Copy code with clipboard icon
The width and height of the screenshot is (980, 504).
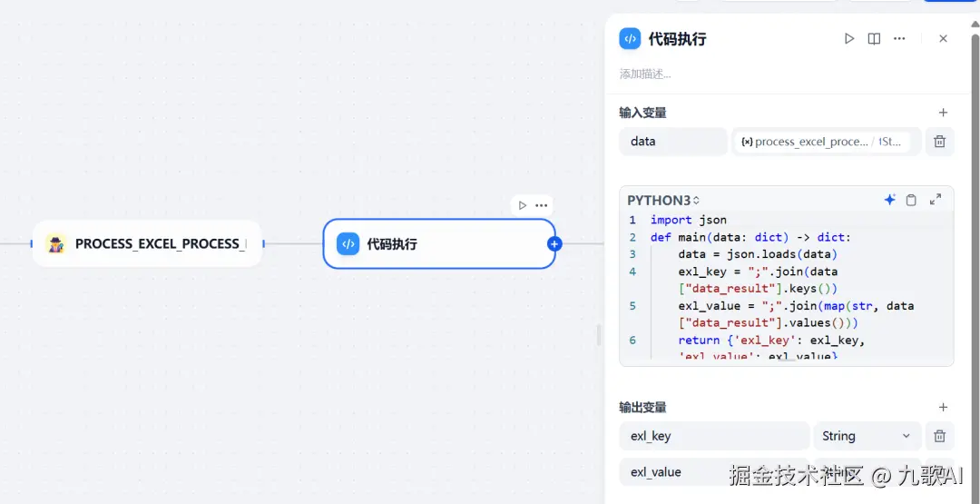click(911, 200)
